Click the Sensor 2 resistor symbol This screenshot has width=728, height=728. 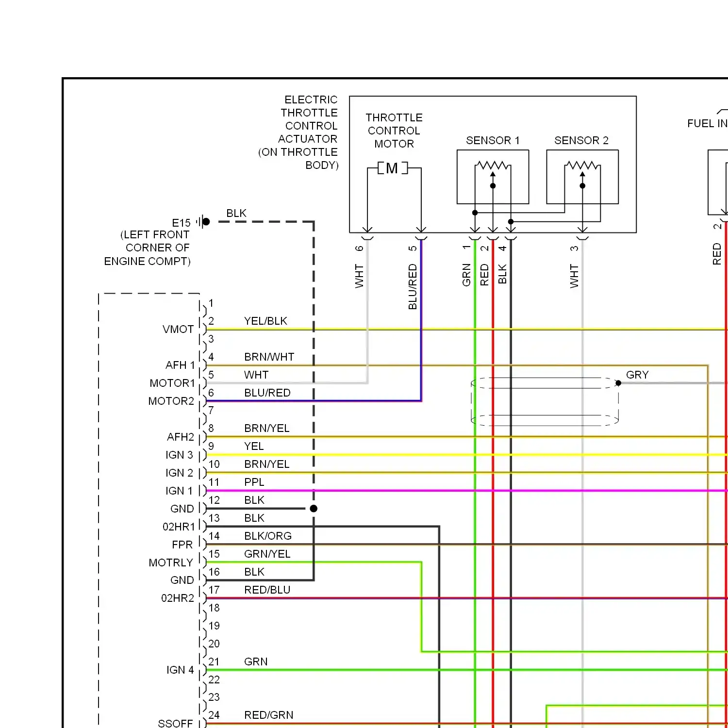point(582,165)
